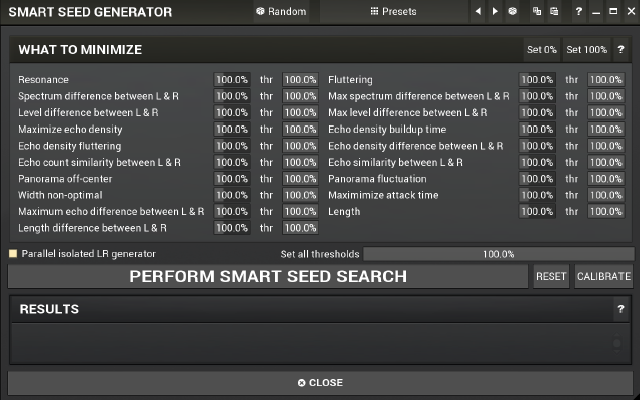Screen dimensions: 640x400
Task: Click the Fluttering threshold value field
Action: pyautogui.click(x=605, y=79)
